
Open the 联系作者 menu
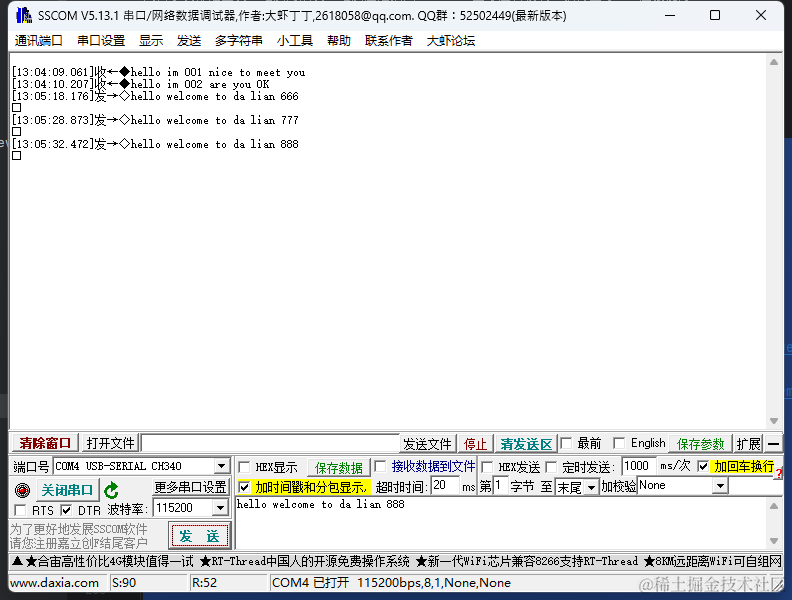pos(389,40)
